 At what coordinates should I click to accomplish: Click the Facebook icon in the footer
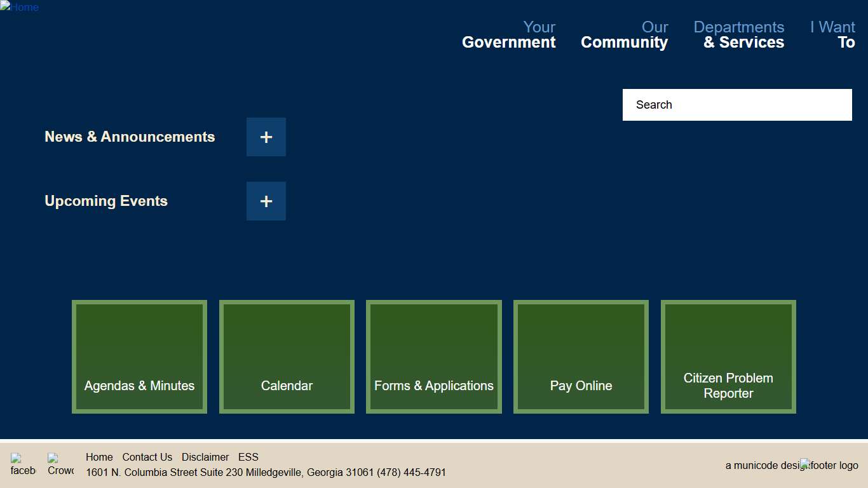[x=23, y=464]
